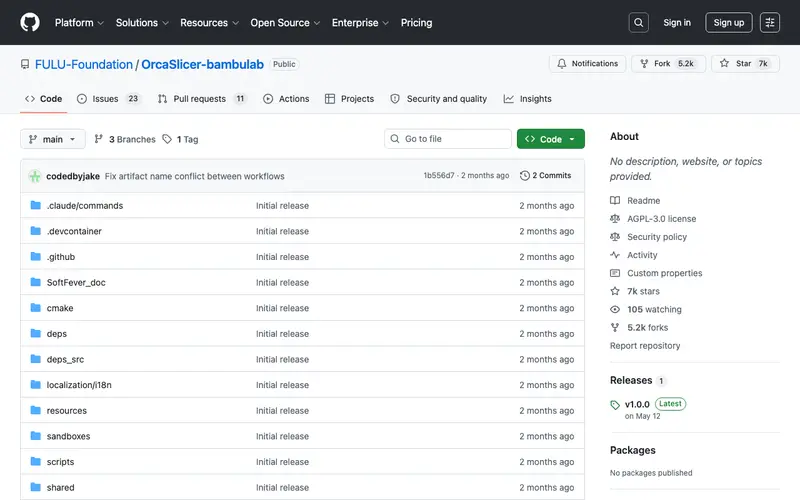The image size is (800, 500).
Task: Click codedbyjake's avatar image
Action: (x=35, y=176)
